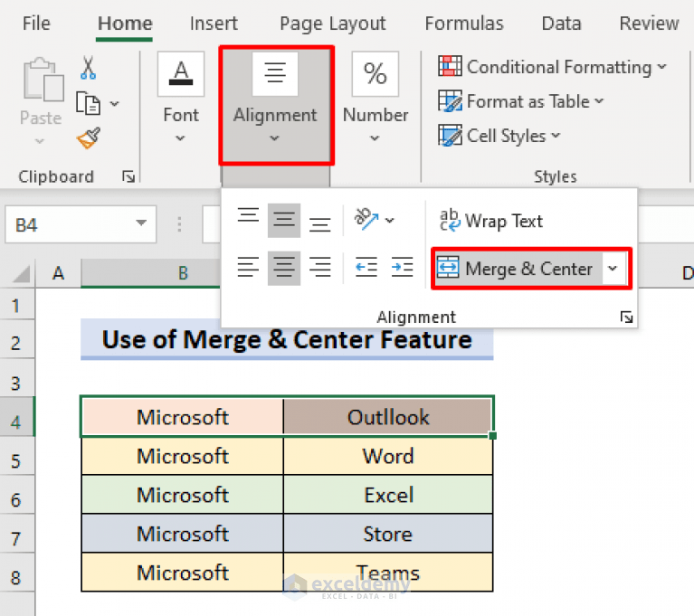The image size is (694, 616).
Task: Select the 'Excel' cell
Action: point(388,495)
